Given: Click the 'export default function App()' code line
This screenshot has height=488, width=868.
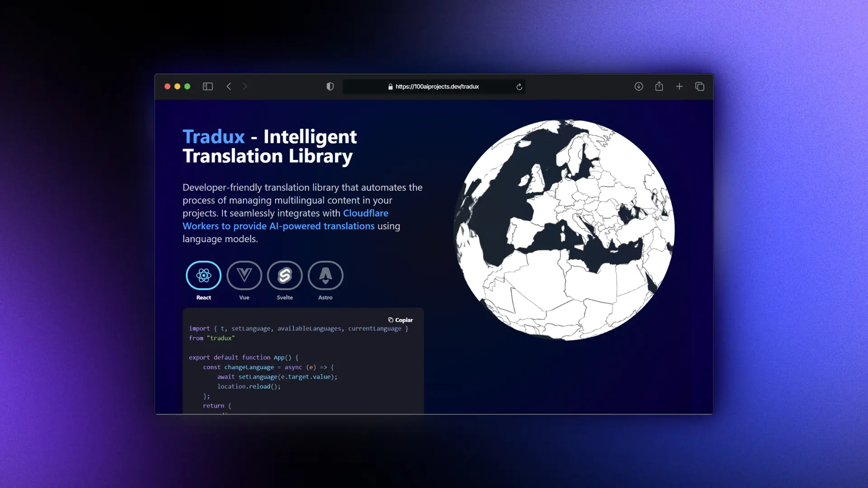Looking at the screenshot, I should point(244,357).
